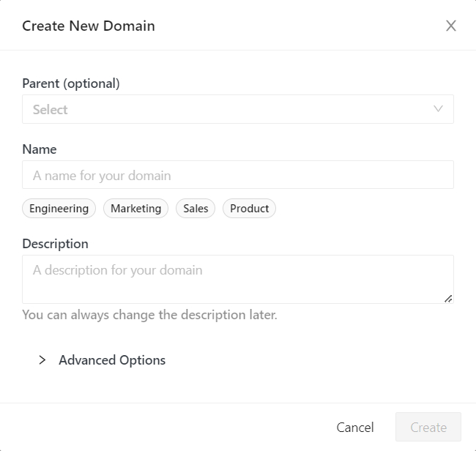Image resolution: width=476 pixels, height=451 pixels.
Task: Click the "Description" field label
Action: pos(55,244)
